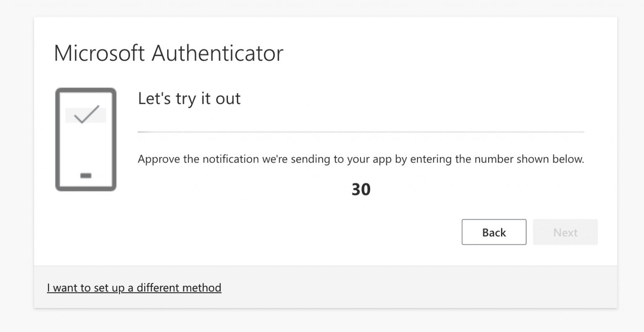The height and width of the screenshot is (332, 644).
Task: Click the Let's try it out heading
Action: tap(189, 99)
